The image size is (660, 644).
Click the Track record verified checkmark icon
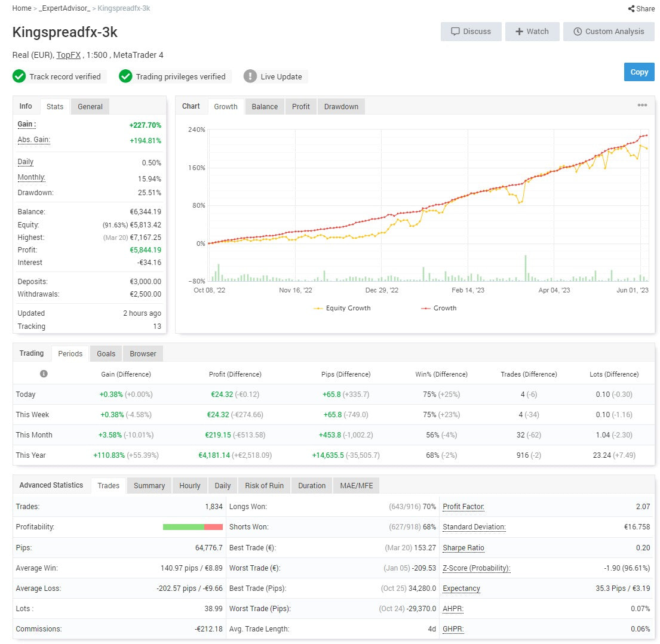[x=19, y=76]
